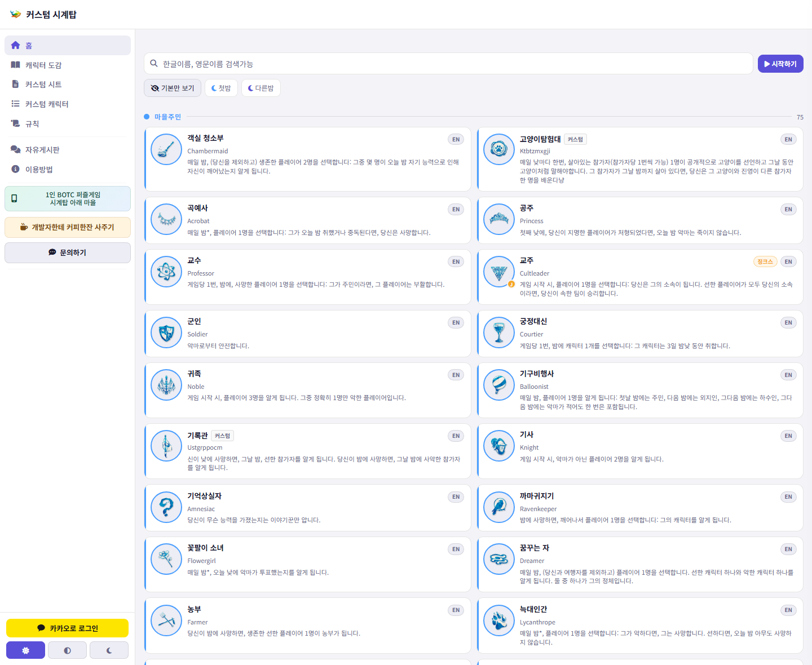Select the 꽃팔이 소녀 Flowergirl icon
Image resolution: width=812 pixels, height=665 pixels.
click(x=166, y=559)
